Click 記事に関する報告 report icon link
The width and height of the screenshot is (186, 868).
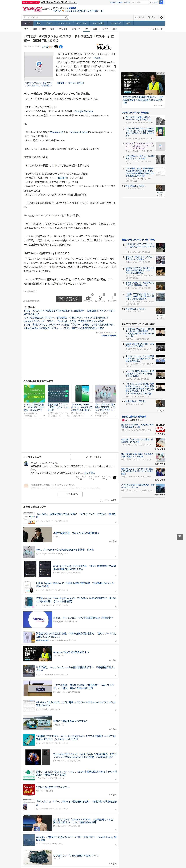32,301
